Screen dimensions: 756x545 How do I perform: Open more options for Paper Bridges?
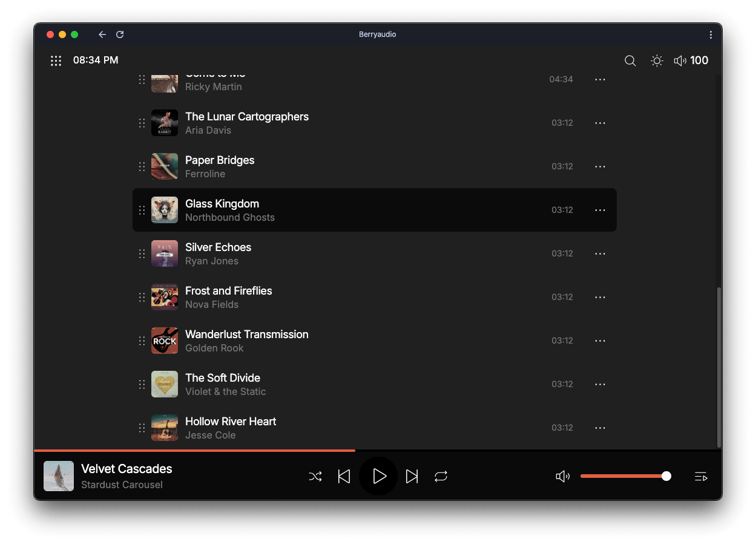600,166
